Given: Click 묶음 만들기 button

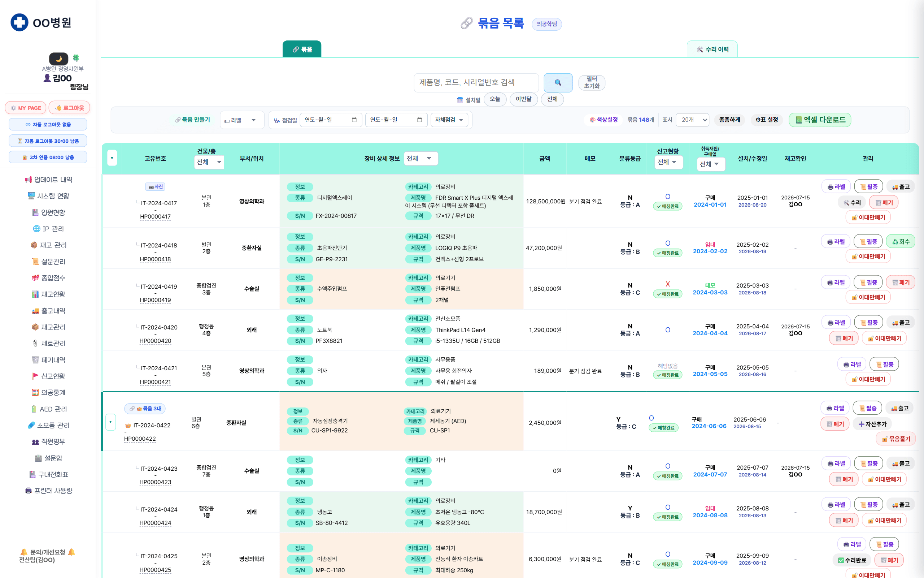Looking at the screenshot, I should point(192,120).
